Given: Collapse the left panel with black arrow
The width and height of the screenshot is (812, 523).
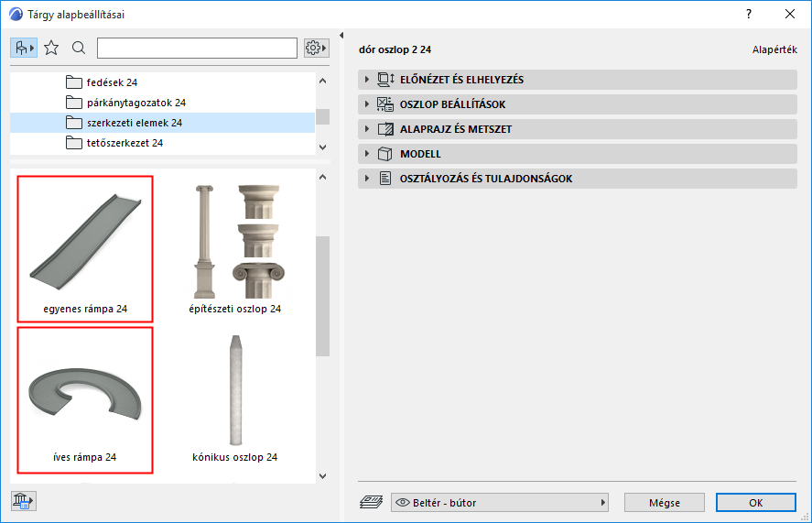Looking at the screenshot, I should 341,35.
